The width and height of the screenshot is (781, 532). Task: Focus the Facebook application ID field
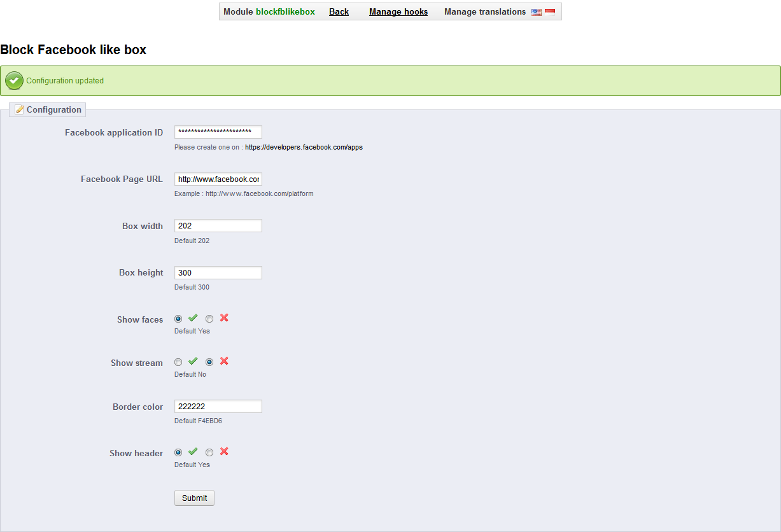(218, 132)
